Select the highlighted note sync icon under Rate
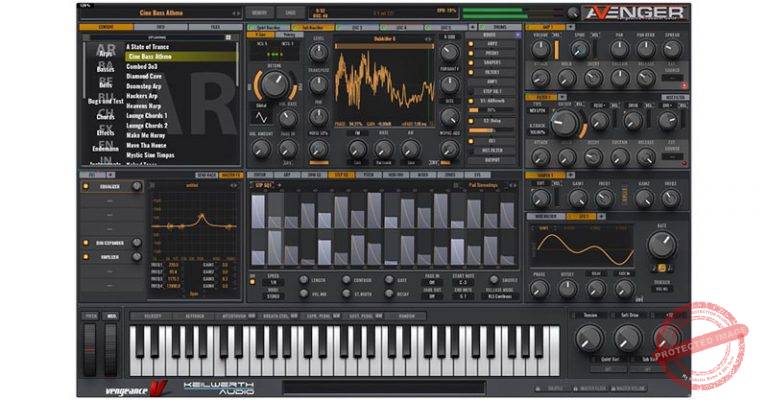768x400 pixels. [x=662, y=268]
